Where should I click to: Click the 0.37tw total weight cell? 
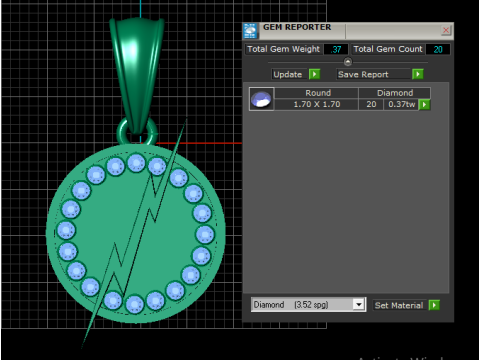pyautogui.click(x=401, y=104)
